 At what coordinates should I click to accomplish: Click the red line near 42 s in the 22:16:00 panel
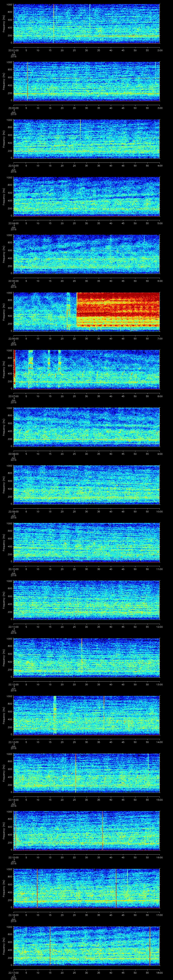[x=116, y=888]
